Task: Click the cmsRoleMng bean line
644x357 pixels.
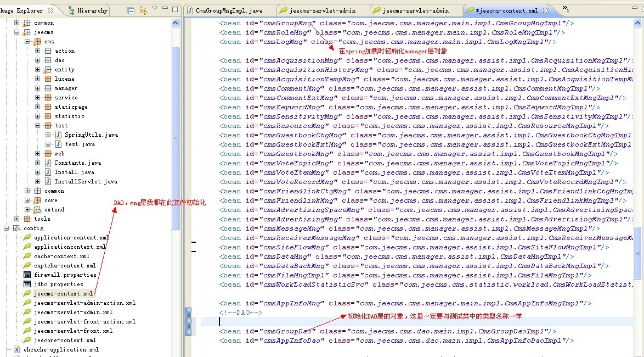Action: point(392,32)
